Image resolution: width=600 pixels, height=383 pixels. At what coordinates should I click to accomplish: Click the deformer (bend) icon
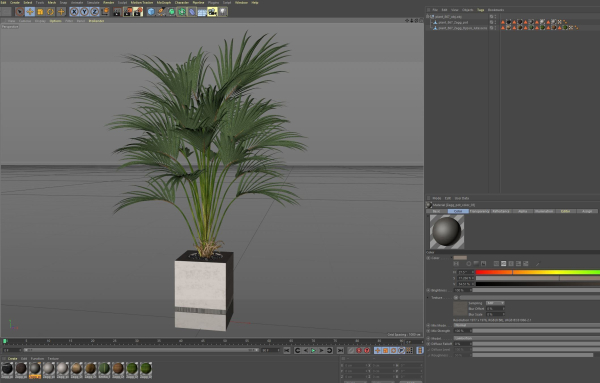click(x=192, y=12)
